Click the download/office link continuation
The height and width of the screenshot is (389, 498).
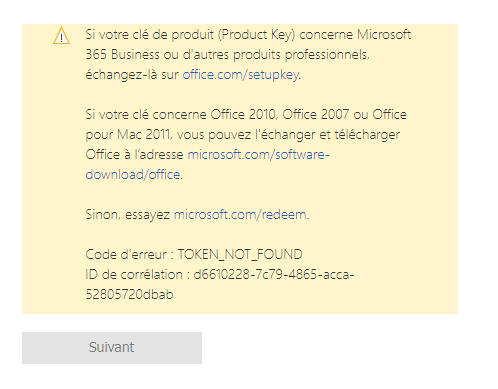[133, 174]
